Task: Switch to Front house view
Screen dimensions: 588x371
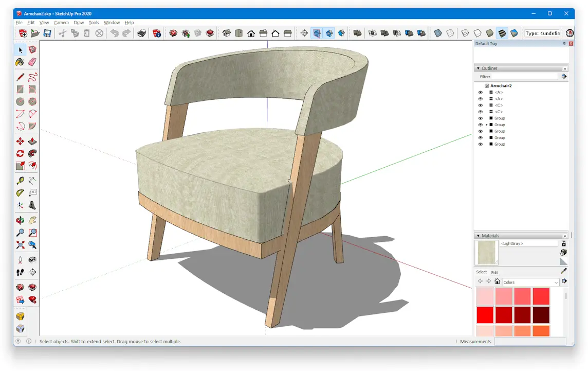Action: (x=251, y=33)
